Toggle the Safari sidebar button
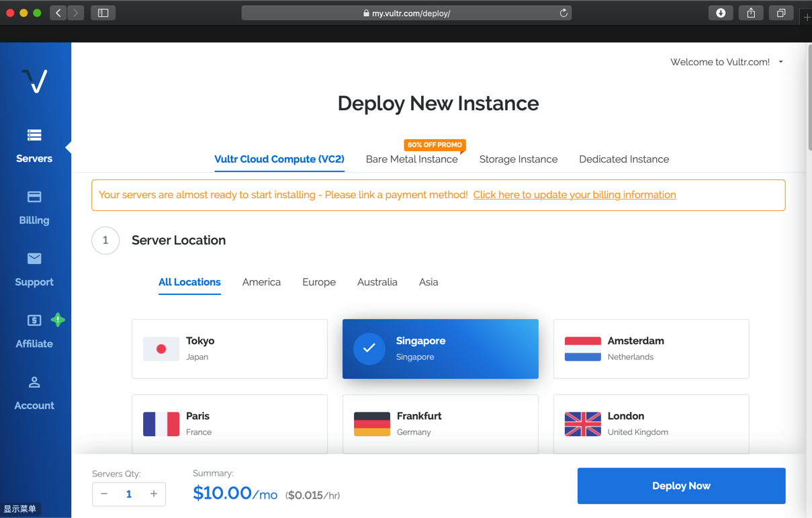This screenshot has width=812, height=518. point(103,13)
